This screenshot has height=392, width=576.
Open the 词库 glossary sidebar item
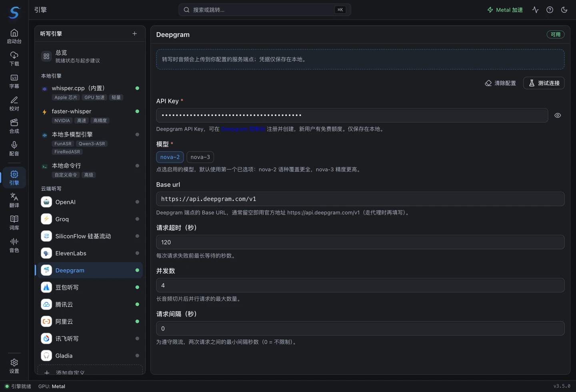(x=14, y=222)
